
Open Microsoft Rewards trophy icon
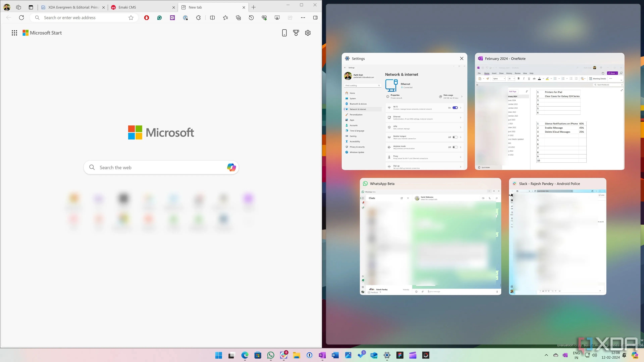tap(296, 33)
